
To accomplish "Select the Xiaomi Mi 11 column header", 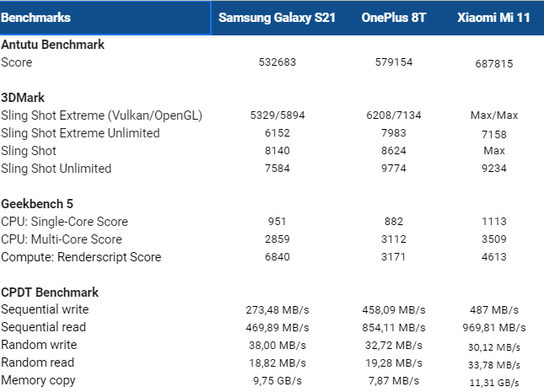I will pos(493,18).
